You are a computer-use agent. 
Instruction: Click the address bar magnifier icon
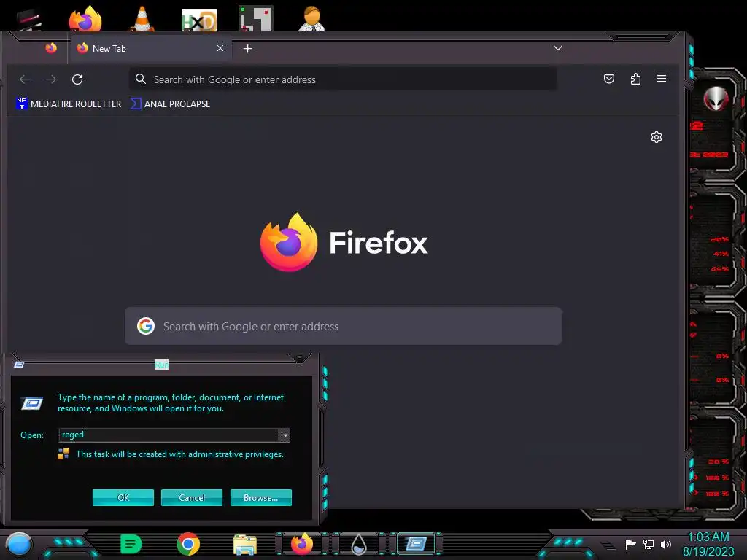click(141, 79)
